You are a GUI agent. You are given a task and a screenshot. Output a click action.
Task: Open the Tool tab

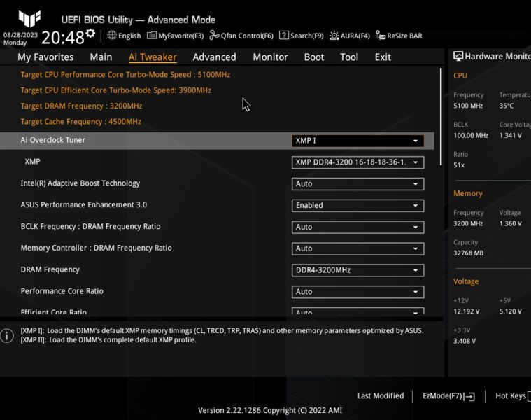[x=349, y=57]
